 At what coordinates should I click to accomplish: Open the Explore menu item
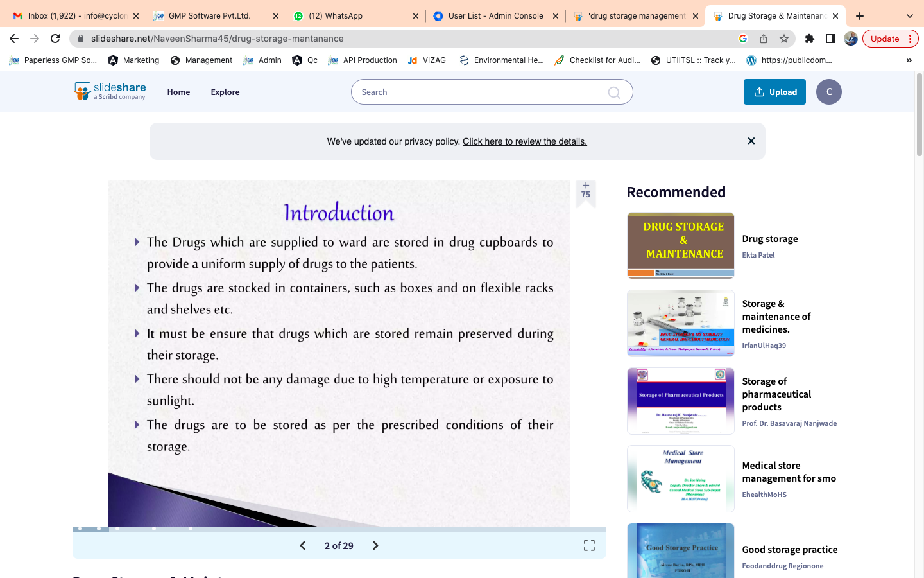point(225,92)
